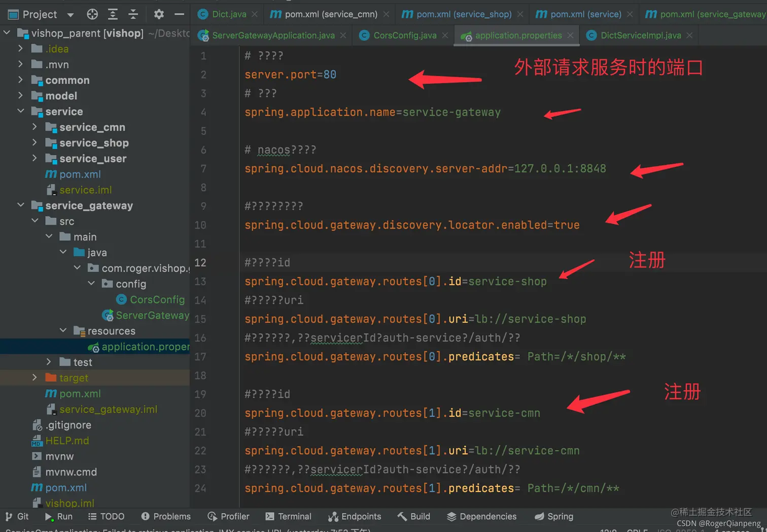This screenshot has width=767, height=532.
Task: Collapse the resources folder
Action: pyautogui.click(x=63, y=331)
